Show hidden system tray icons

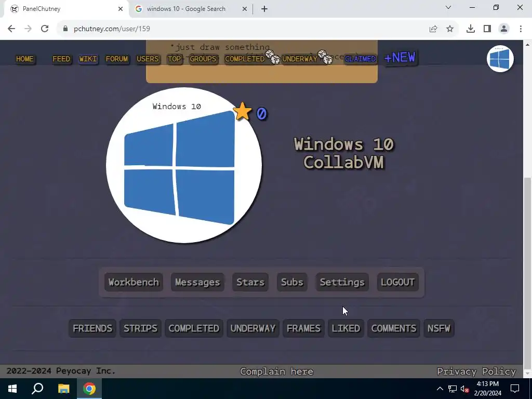tap(440, 389)
